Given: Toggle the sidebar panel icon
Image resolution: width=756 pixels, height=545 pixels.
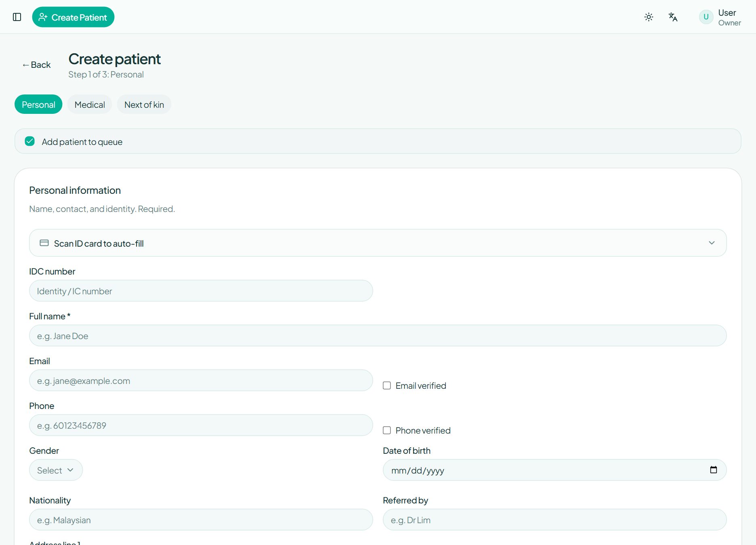Looking at the screenshot, I should click(17, 17).
